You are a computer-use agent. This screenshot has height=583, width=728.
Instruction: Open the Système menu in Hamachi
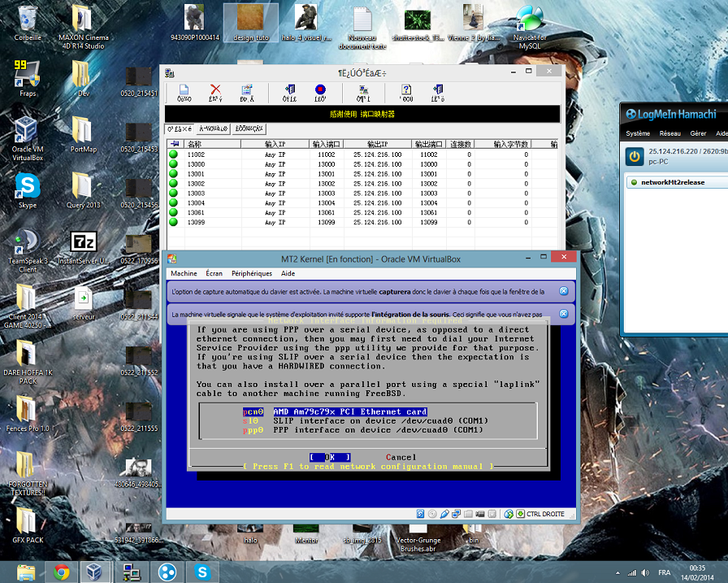(x=638, y=134)
